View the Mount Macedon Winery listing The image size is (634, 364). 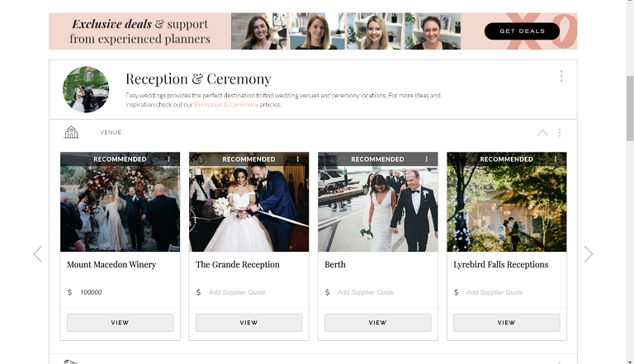click(x=120, y=323)
